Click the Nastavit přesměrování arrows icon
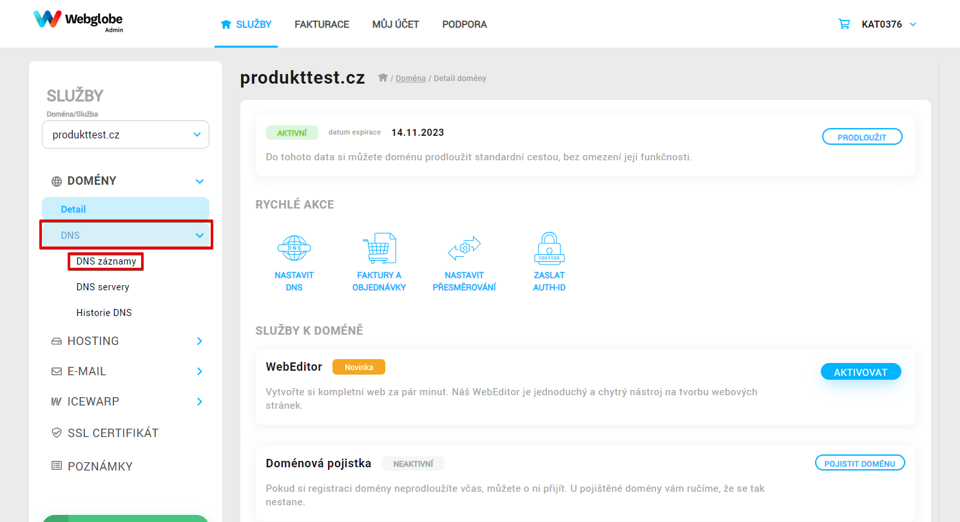This screenshot has width=960, height=522. 464,248
